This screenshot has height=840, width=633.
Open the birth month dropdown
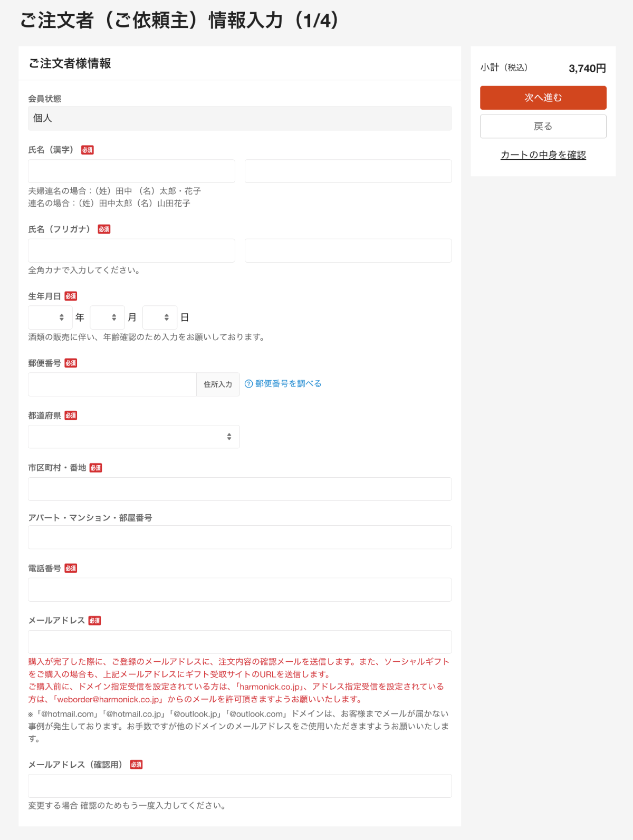[x=107, y=317]
